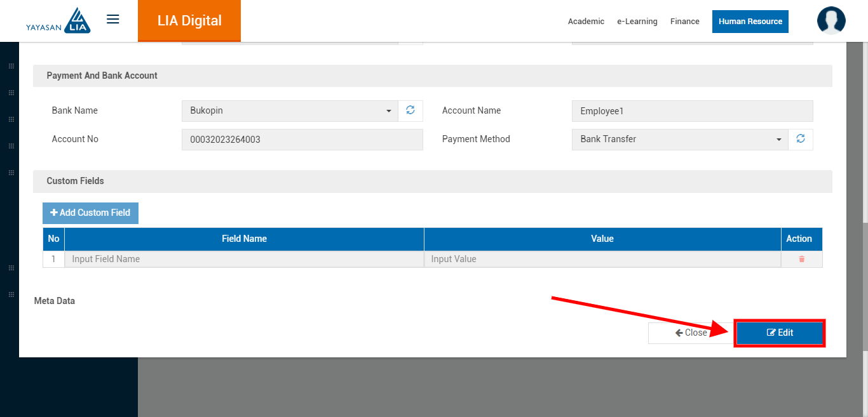Select the Human Resource tab
The height and width of the screenshot is (417, 868).
coord(750,22)
